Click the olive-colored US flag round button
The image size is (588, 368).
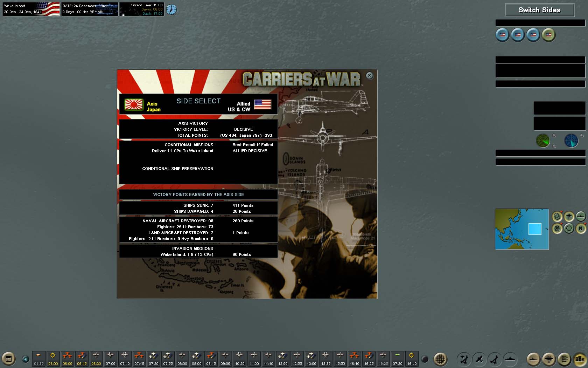[x=548, y=35]
